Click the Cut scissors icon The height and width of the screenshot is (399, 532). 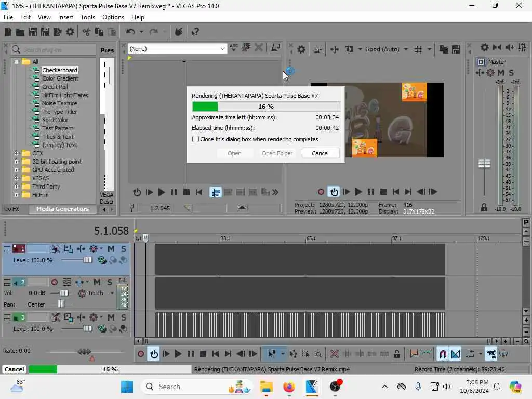87,32
